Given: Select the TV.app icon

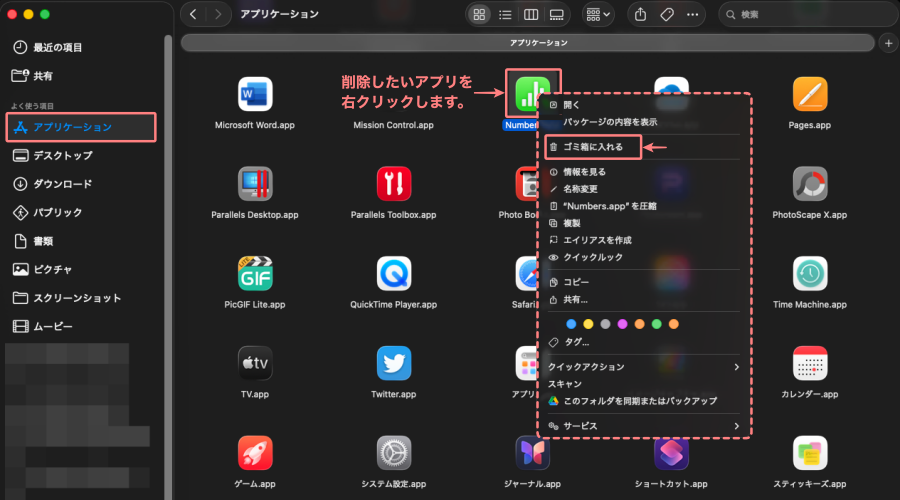Looking at the screenshot, I should coord(255,363).
